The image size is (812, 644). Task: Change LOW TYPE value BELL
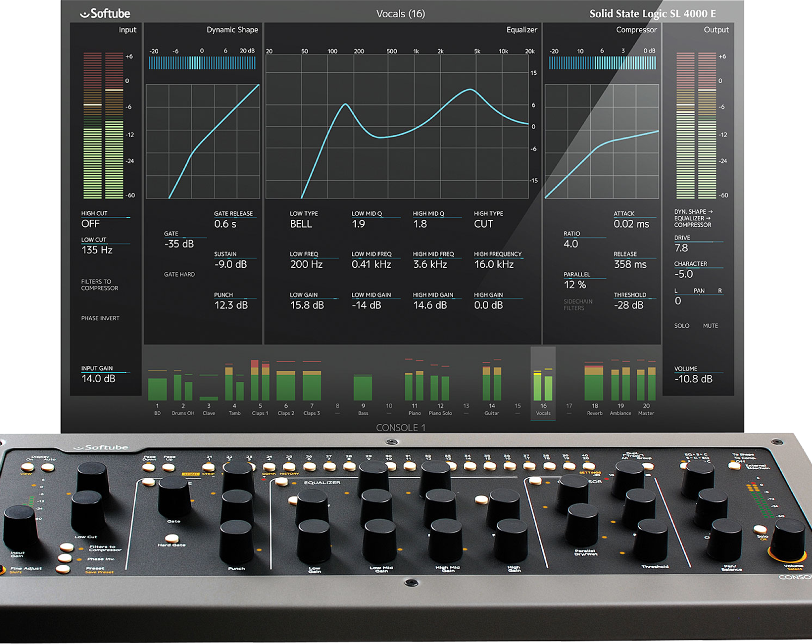(301, 224)
